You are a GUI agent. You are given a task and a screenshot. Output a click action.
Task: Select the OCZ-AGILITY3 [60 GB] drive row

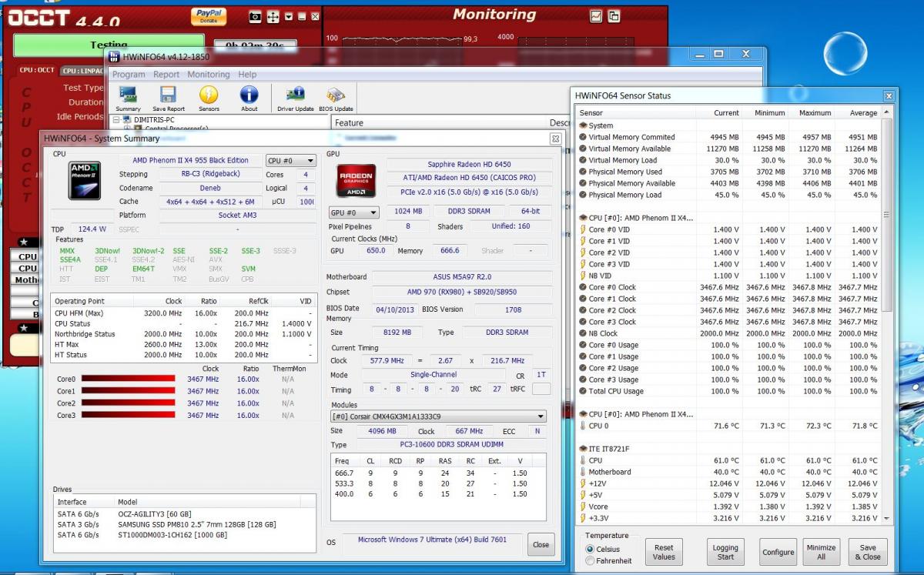[x=184, y=513]
